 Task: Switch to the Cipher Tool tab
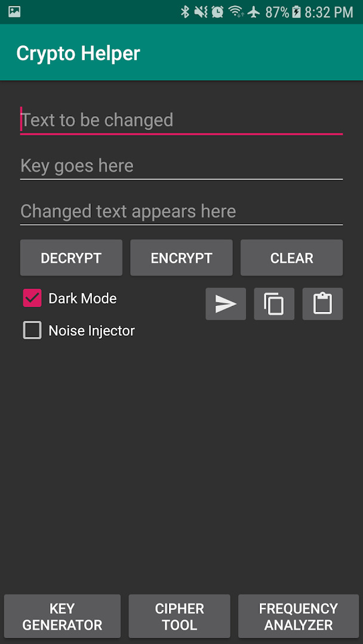pyautogui.click(x=180, y=617)
